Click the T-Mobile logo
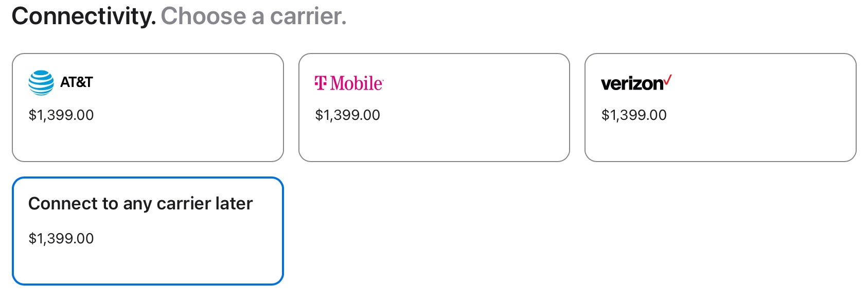 point(349,83)
